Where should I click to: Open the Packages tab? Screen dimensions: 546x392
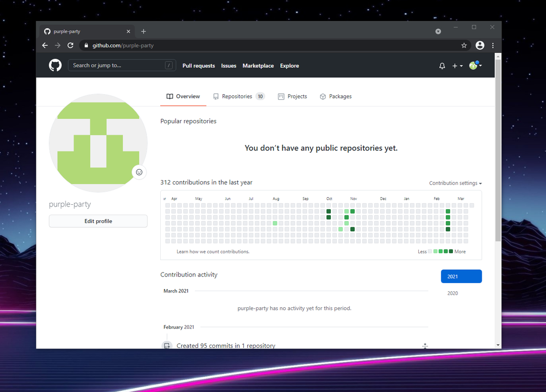click(336, 96)
